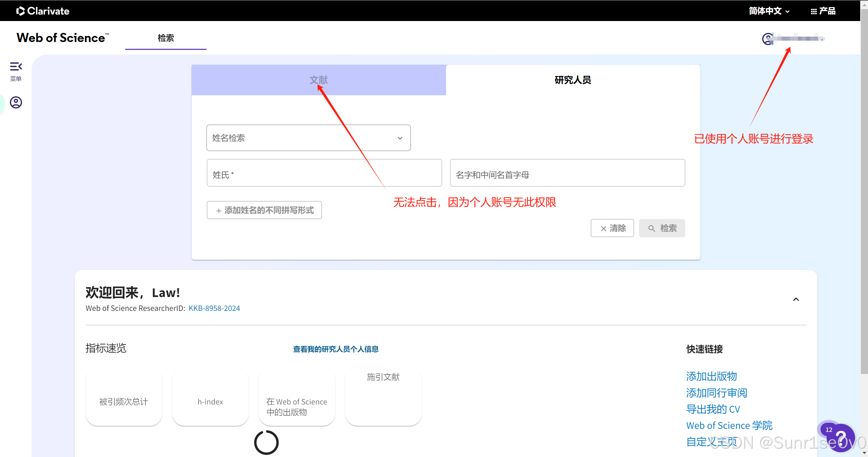Collapse the welcome panel chevron
This screenshot has width=868, height=457.
(x=796, y=299)
